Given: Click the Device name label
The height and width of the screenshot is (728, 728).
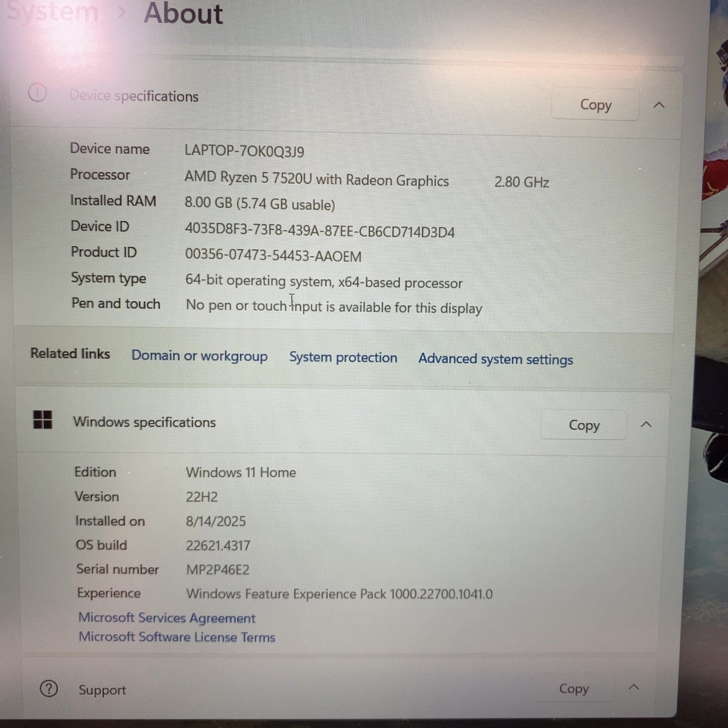Looking at the screenshot, I should tap(110, 149).
